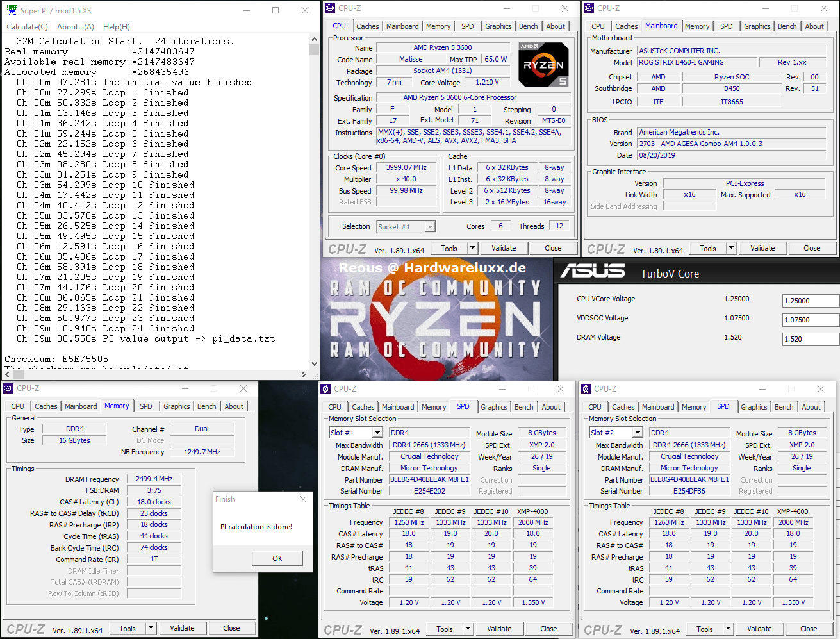Image resolution: width=840 pixels, height=639 pixels.
Task: Open the Slot #2 memory slot dropdown
Action: 638,433
